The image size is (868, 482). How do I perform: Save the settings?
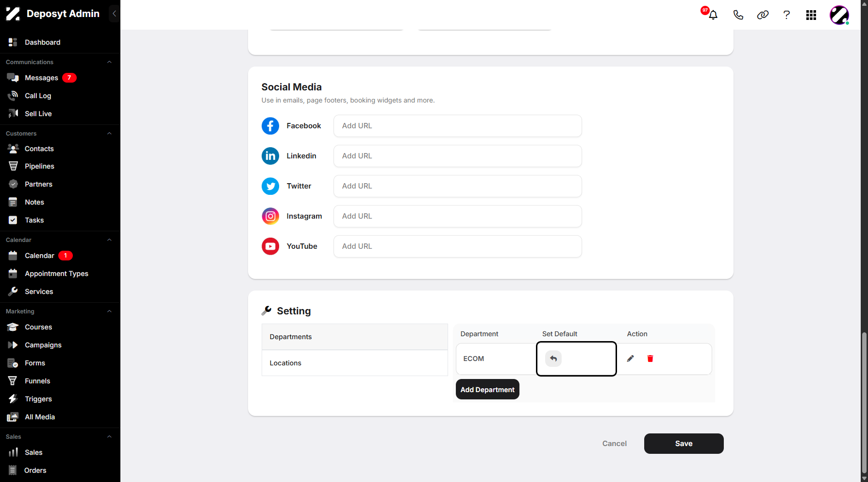tap(684, 444)
